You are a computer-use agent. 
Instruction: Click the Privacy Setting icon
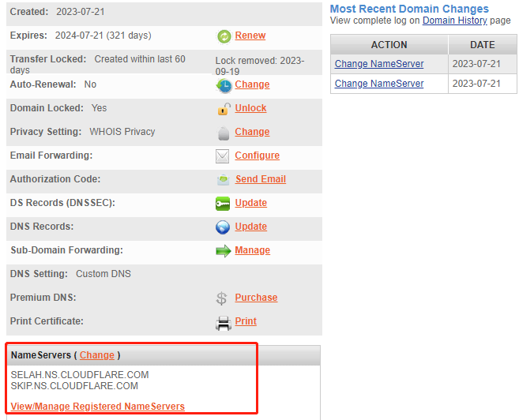pos(224,133)
